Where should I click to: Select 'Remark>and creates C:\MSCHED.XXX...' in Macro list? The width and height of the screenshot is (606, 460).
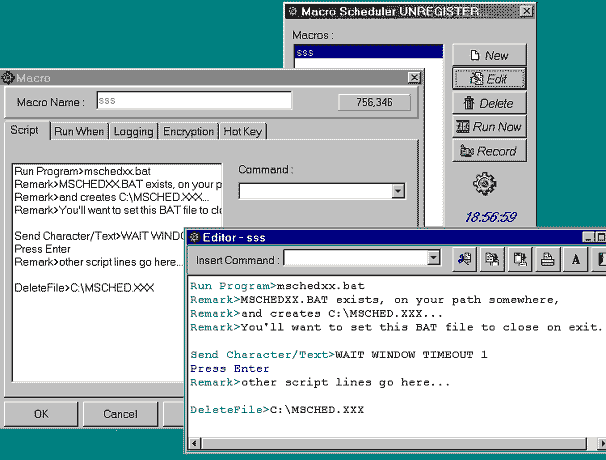112,197
